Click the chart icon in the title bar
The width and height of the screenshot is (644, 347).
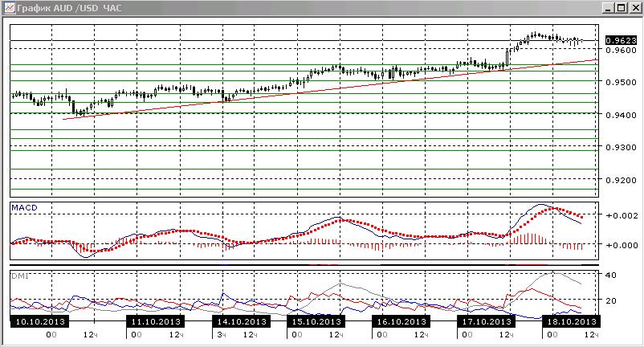tap(9, 8)
